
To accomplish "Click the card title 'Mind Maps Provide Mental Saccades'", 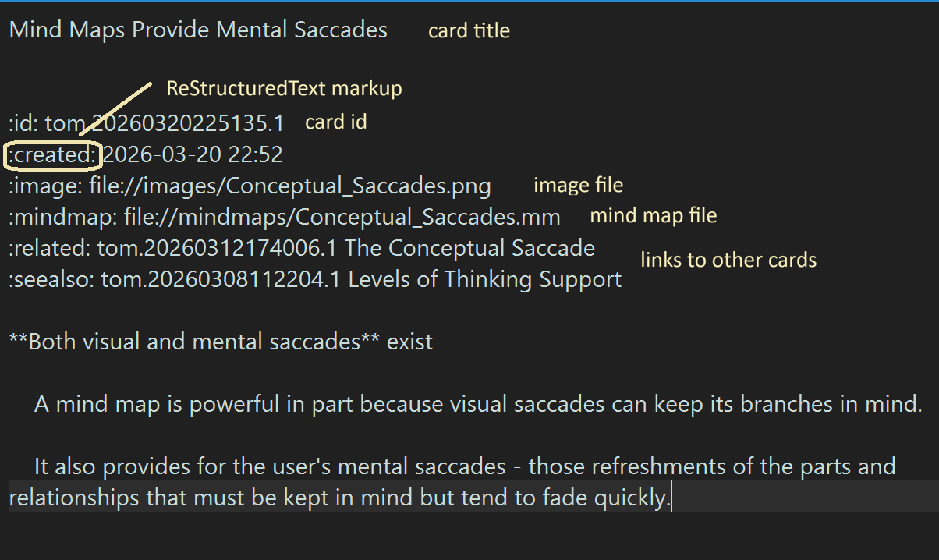I will point(198,30).
